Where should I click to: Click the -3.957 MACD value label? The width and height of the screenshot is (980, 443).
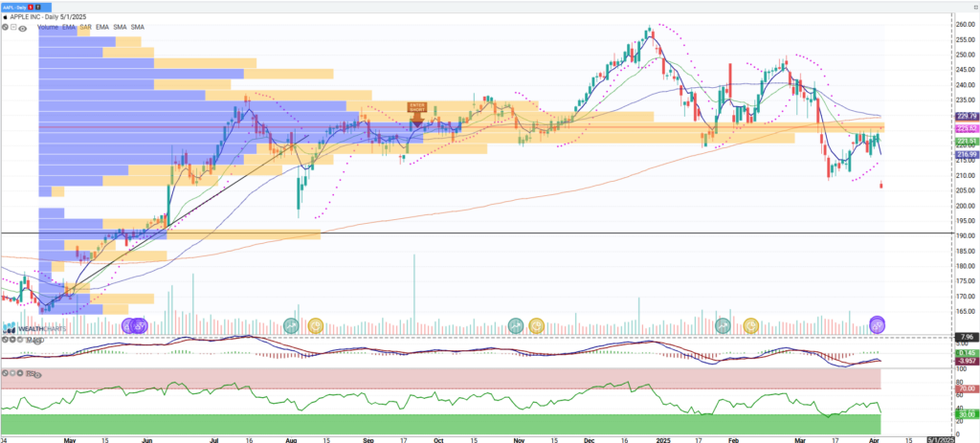[967, 361]
